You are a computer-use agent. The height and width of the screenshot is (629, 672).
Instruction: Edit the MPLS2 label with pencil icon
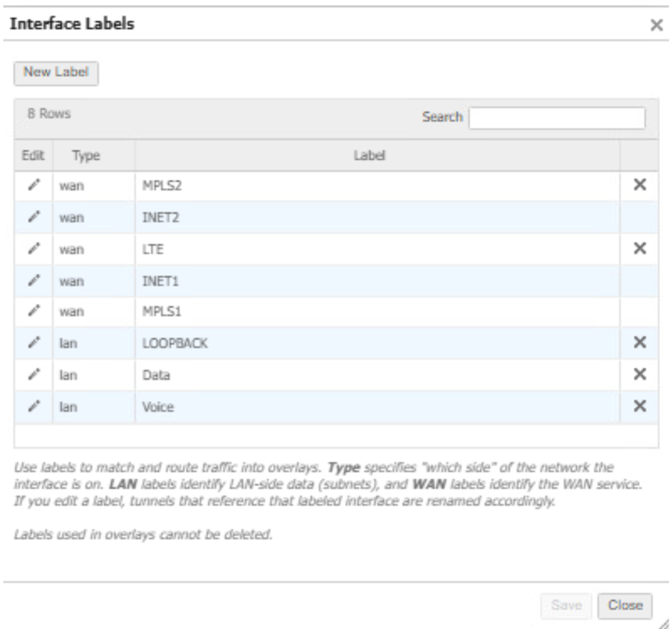tap(33, 186)
